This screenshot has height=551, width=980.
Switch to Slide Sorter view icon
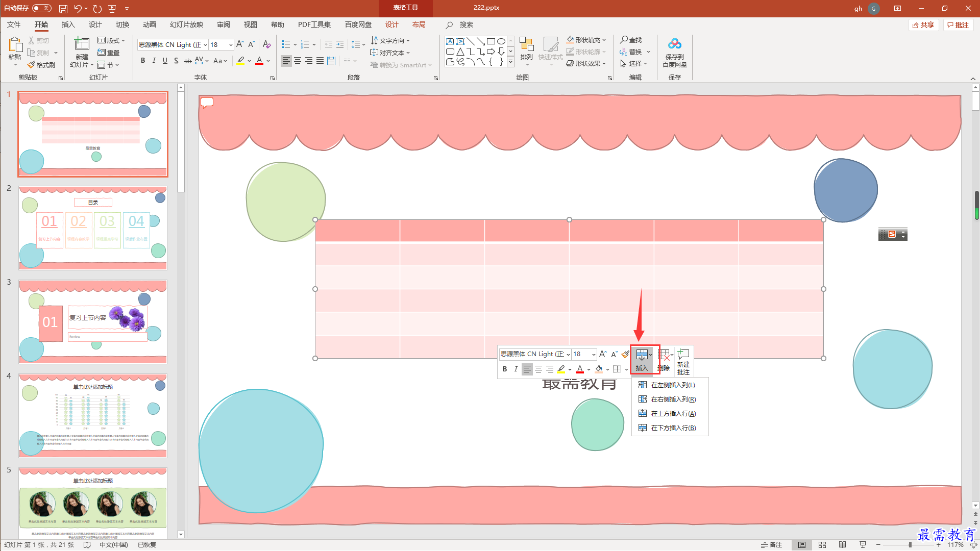point(822,545)
